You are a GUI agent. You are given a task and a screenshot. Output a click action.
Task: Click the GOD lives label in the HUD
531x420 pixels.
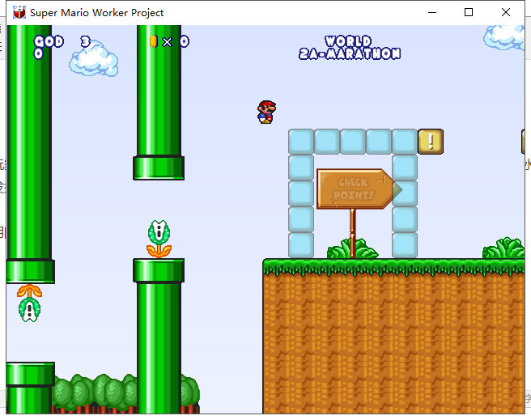49,41
